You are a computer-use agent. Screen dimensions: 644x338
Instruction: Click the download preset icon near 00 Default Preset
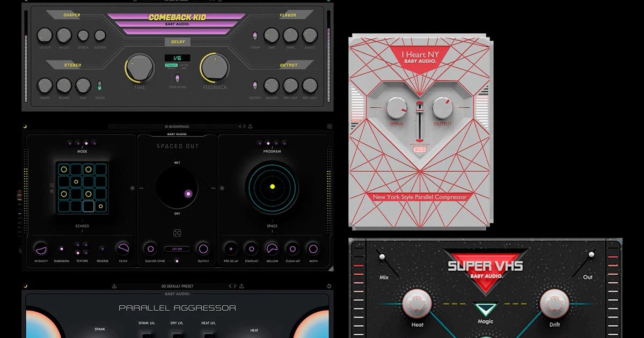(x=114, y=286)
